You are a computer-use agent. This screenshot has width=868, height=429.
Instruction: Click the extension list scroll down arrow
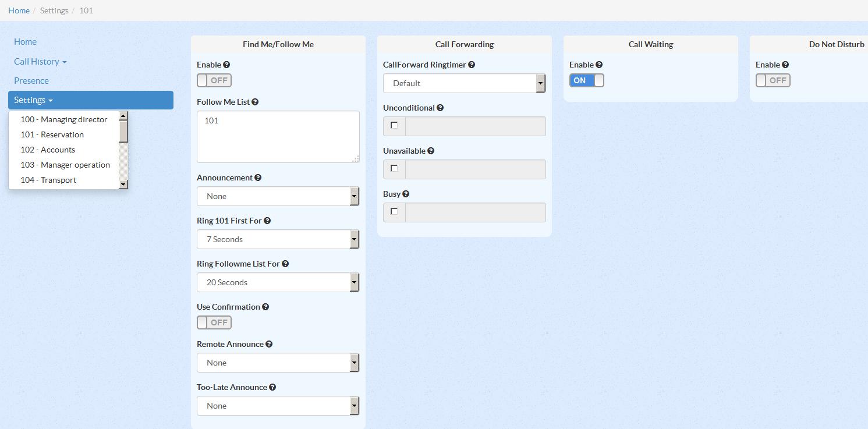[123, 184]
